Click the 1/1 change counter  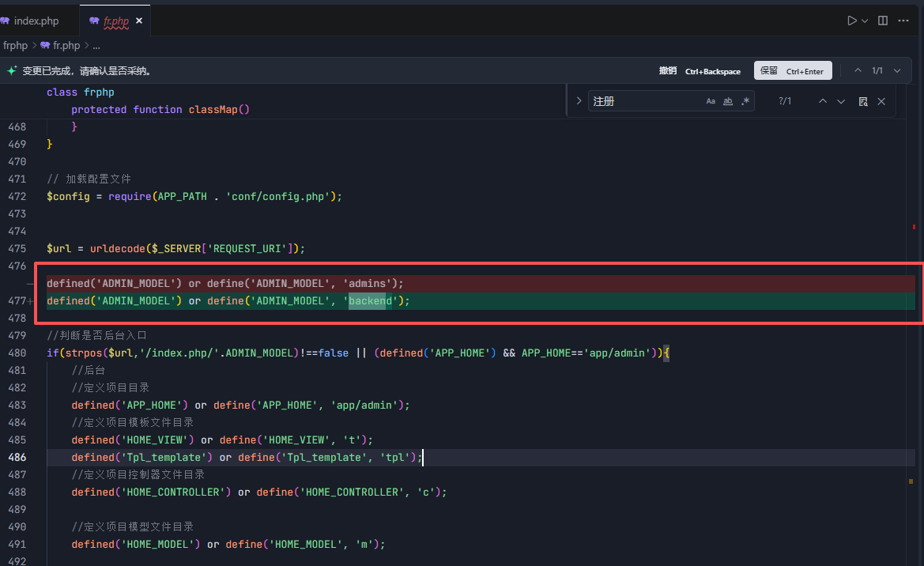(x=877, y=71)
